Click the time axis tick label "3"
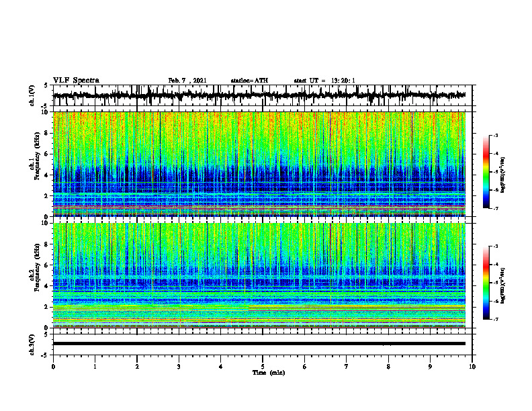 [179, 367]
